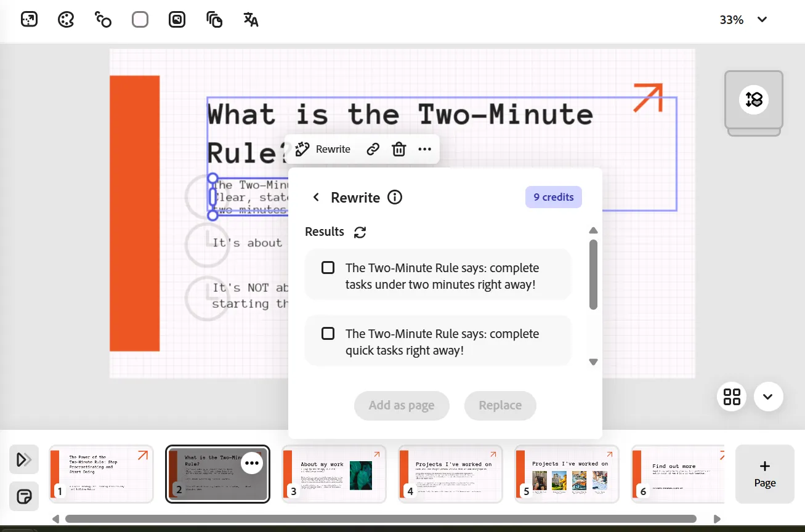Open the insert link icon
Viewport: 805px width, 532px height.
tap(372, 148)
